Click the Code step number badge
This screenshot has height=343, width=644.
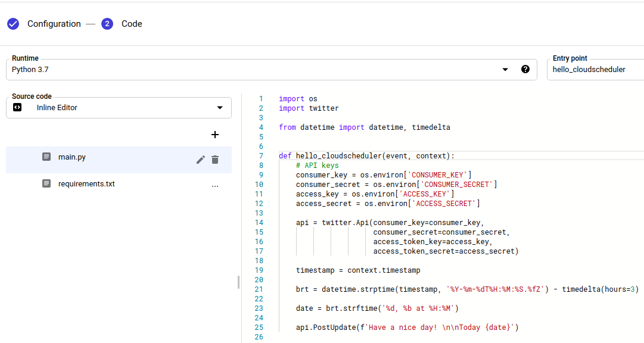[107, 23]
